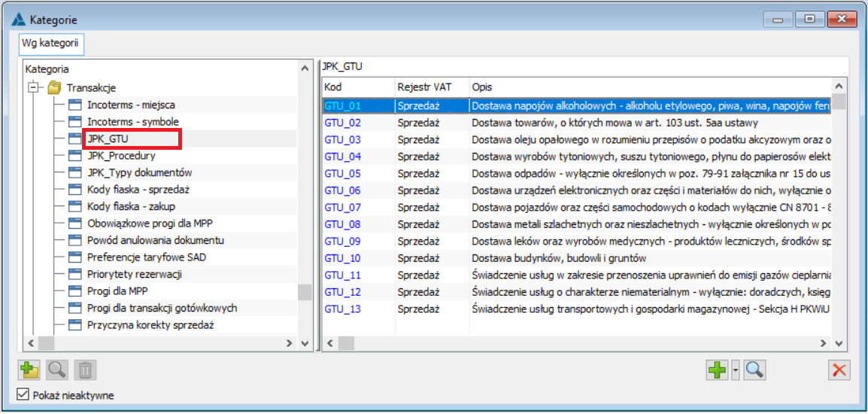Click icon beside Priorytety rezerwacji

point(74,274)
